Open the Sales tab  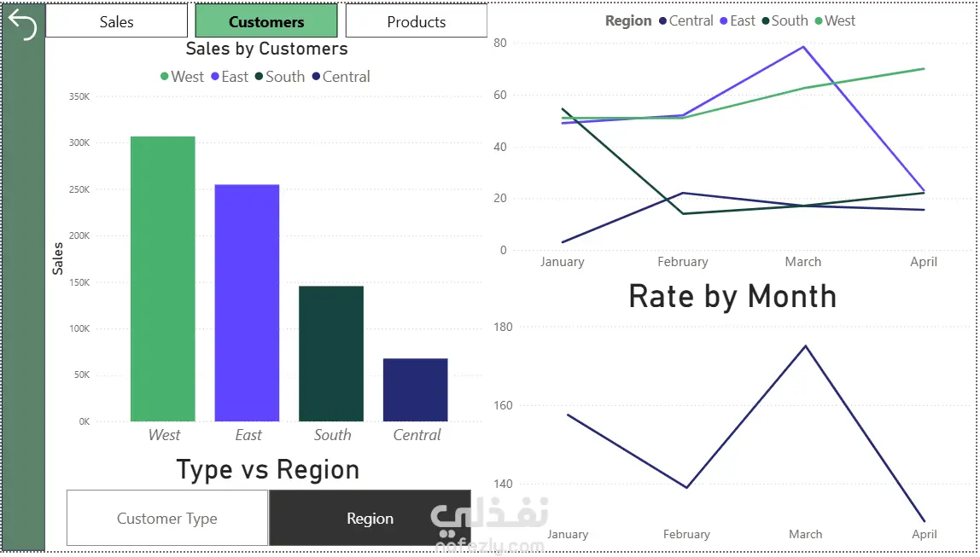116,21
